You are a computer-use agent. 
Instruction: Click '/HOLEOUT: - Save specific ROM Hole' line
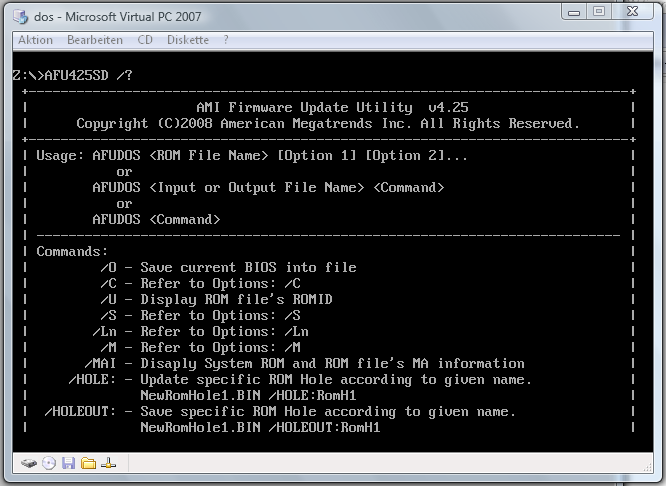pyautogui.click(x=280, y=411)
